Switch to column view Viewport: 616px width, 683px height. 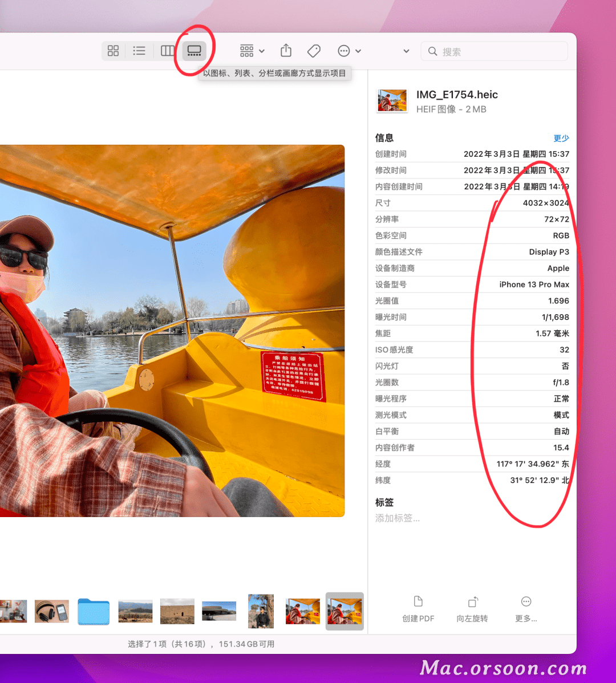coord(167,51)
